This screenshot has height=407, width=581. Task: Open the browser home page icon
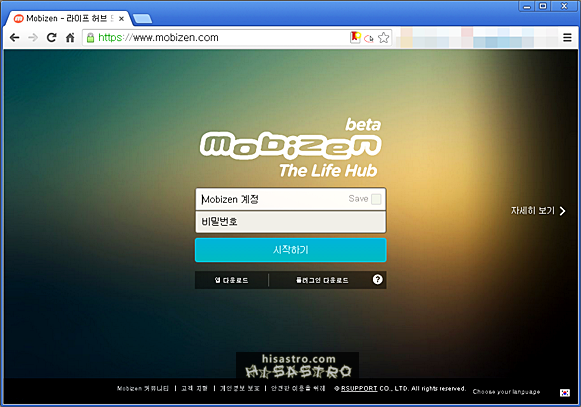pos(70,37)
